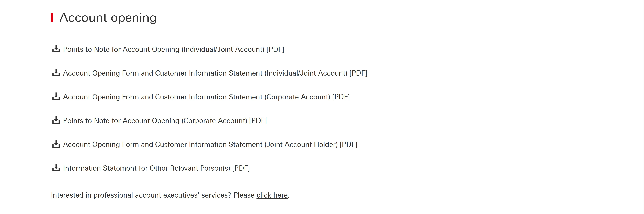Image resolution: width=644 pixels, height=214 pixels.
Task: Click download icon for Corporate Account Opening Form
Action: [56, 97]
